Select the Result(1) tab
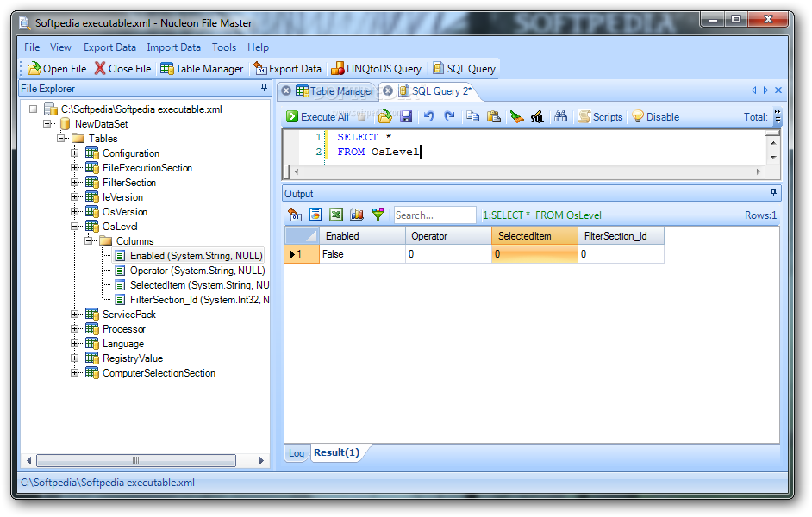The width and height of the screenshot is (812, 517). (336, 452)
